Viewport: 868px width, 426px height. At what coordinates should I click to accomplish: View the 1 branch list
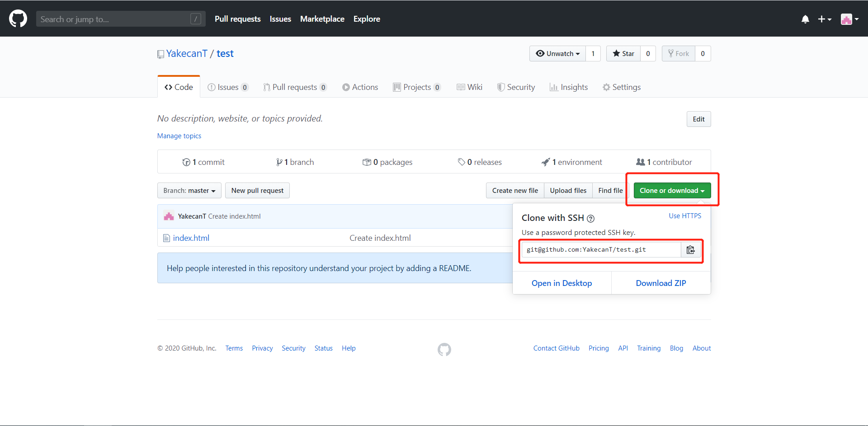click(295, 162)
